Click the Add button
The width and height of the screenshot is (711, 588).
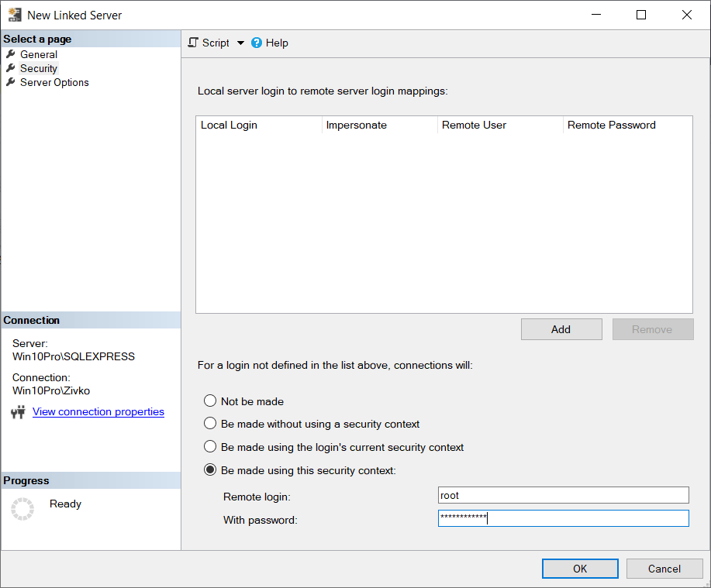561,328
